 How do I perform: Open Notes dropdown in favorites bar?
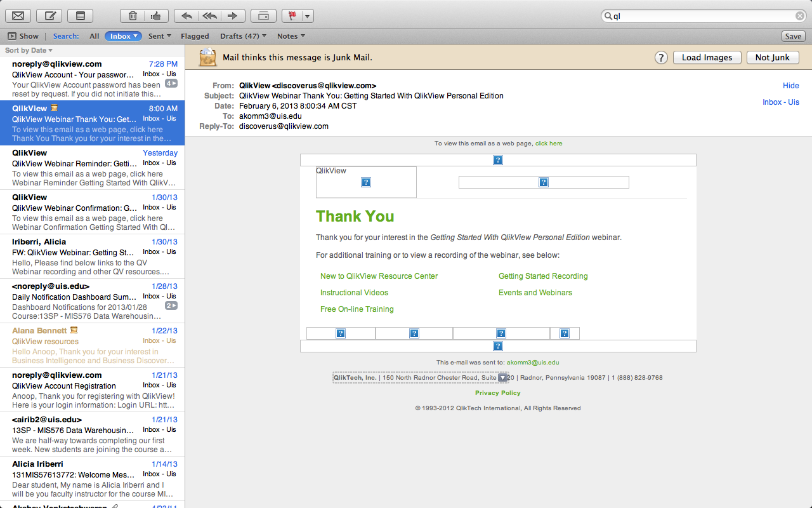pos(291,36)
